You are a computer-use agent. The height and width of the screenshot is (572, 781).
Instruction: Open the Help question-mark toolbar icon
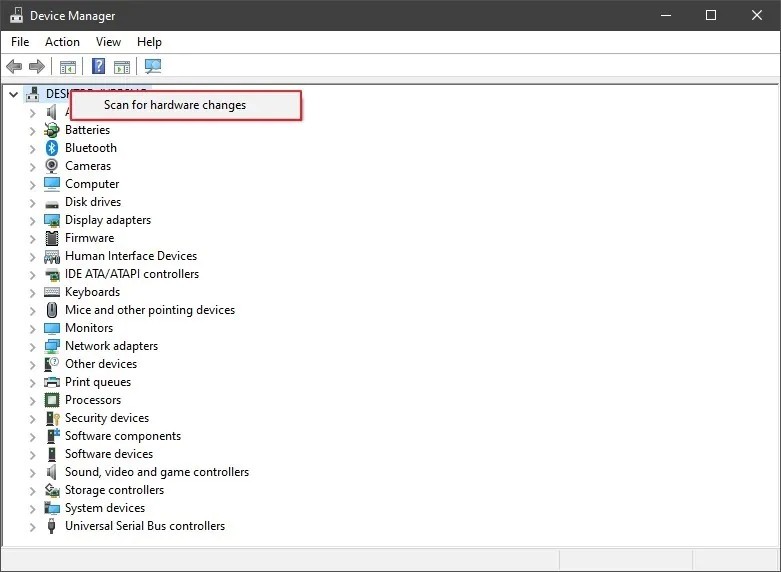point(99,66)
